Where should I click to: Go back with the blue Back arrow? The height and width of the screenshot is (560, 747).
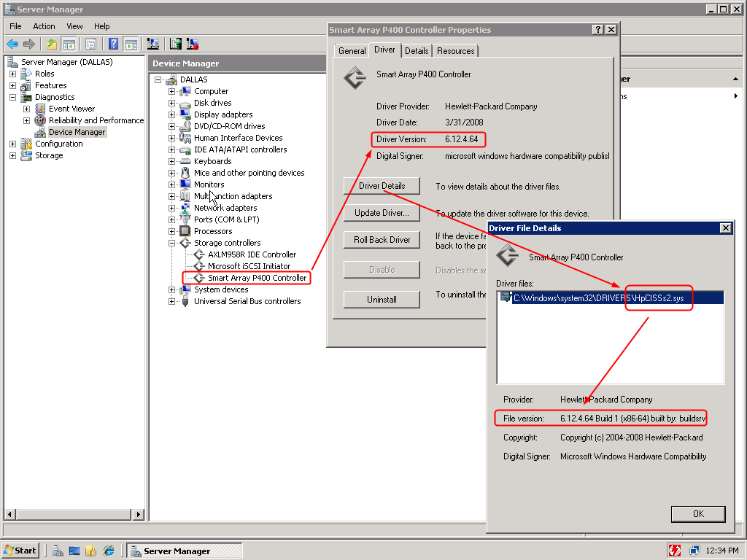point(12,44)
